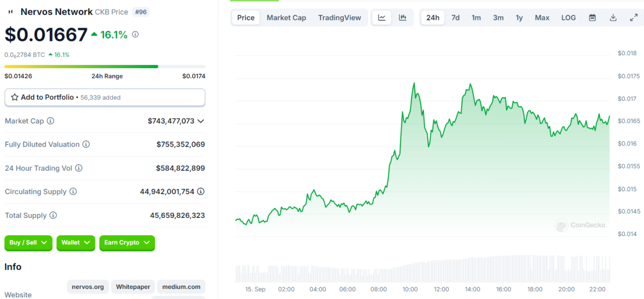Switch to the Market Cap tab
Viewport: 644px width, 299px height.
click(286, 18)
